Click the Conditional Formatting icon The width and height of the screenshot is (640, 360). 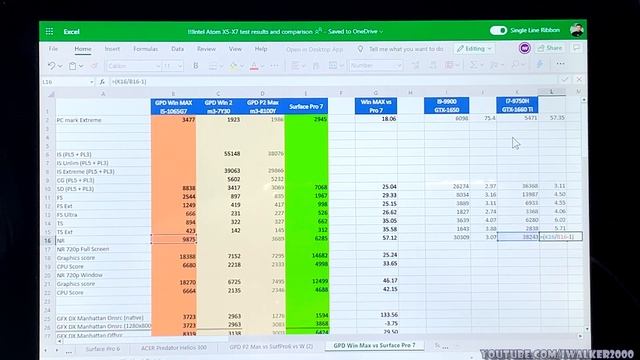coord(449,65)
